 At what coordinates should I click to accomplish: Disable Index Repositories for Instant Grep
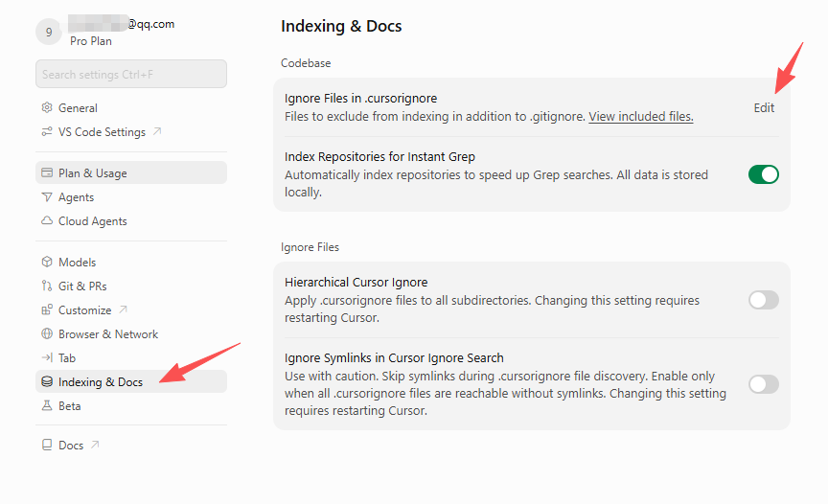(x=763, y=174)
